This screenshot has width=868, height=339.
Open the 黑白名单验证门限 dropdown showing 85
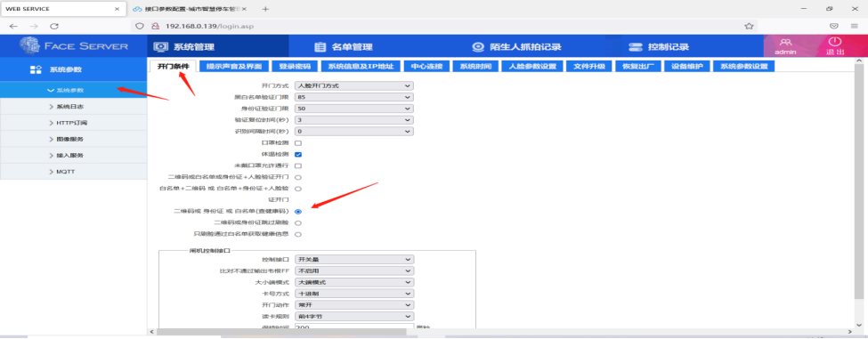tap(353, 97)
